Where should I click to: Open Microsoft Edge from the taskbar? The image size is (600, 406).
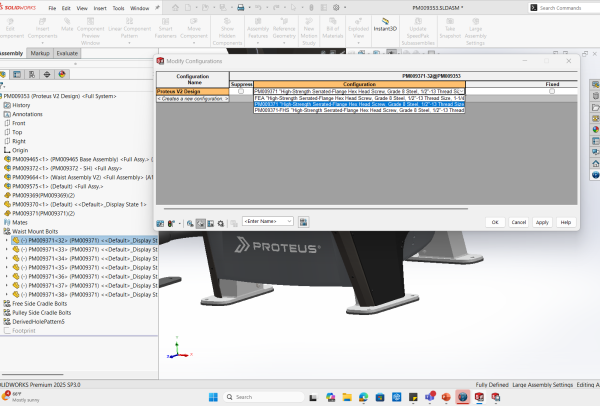(x=364, y=397)
